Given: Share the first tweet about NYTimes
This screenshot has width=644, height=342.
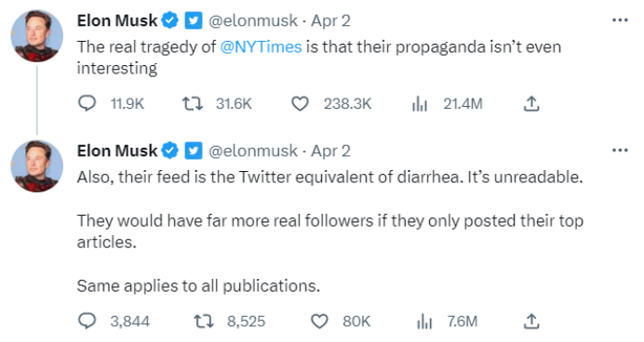Looking at the screenshot, I should pos(531,104).
